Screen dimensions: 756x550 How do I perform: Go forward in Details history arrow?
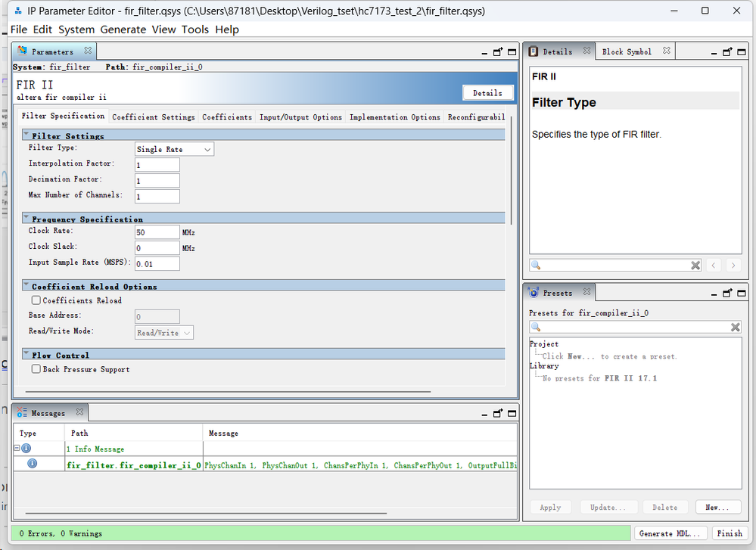pyautogui.click(x=733, y=265)
